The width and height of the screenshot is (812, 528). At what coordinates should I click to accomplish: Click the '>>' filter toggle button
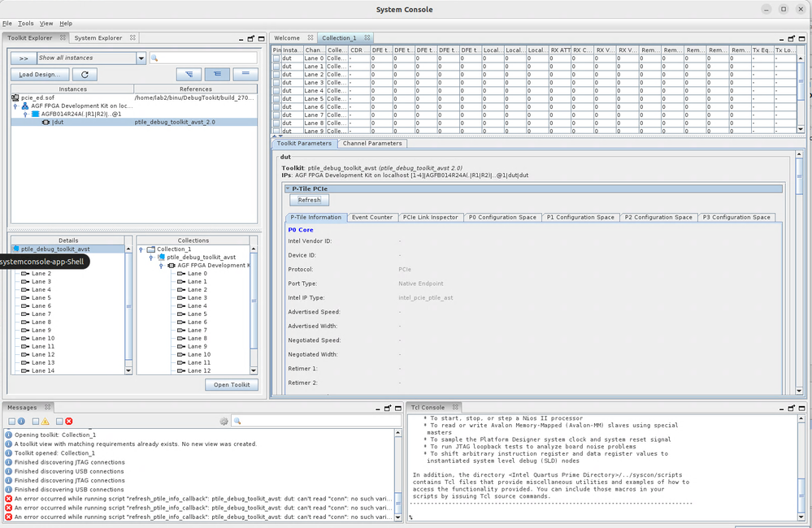24,58
